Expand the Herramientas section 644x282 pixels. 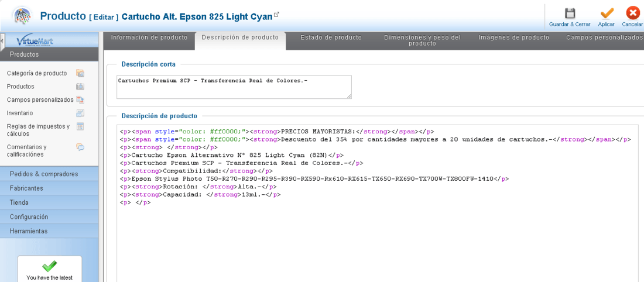(49, 231)
